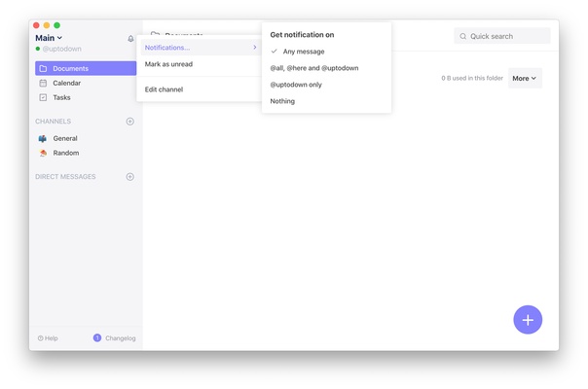The image size is (588, 389).
Task: Expand the Main workspace dropdown
Action: point(49,38)
